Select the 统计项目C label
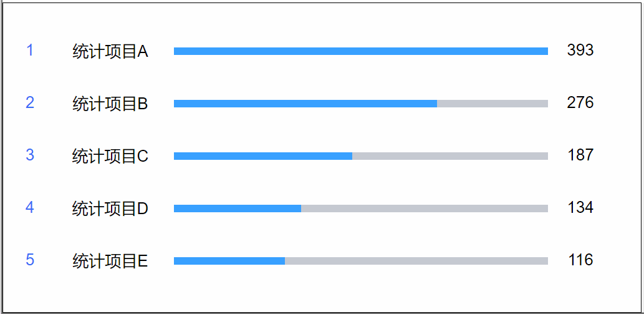The width and height of the screenshot is (644, 314). [110, 156]
